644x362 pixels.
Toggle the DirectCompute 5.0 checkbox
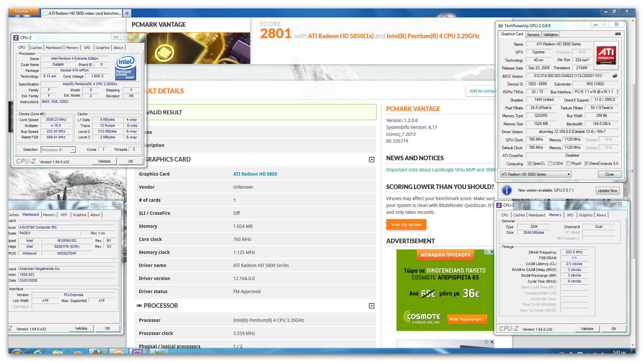(586, 164)
